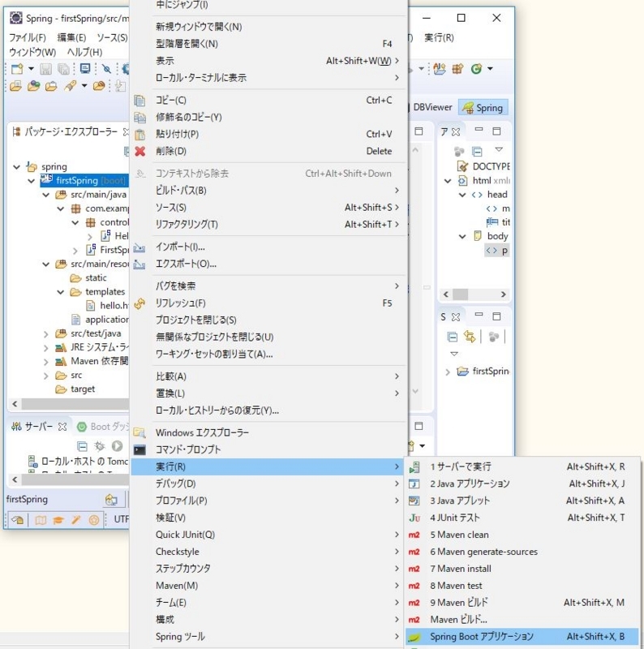
Task: Select target folder in package explorer
Action: point(75,389)
